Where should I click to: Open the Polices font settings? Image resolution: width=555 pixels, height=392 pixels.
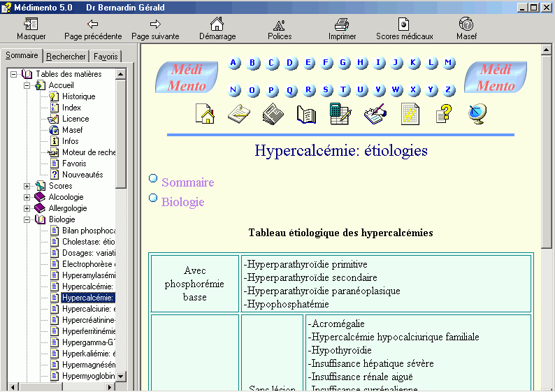point(280,25)
